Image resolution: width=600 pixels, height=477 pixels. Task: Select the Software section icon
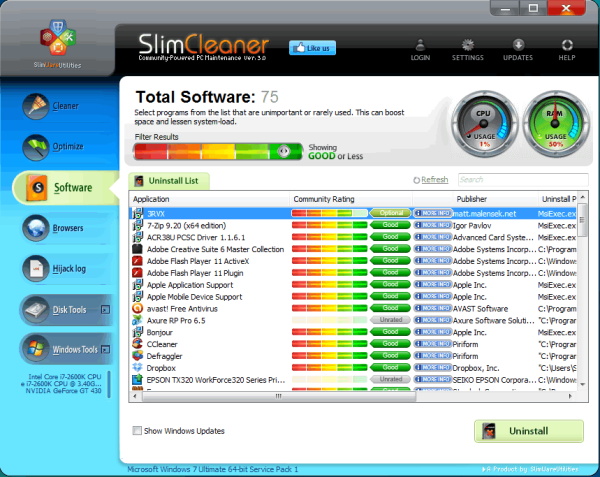37,187
